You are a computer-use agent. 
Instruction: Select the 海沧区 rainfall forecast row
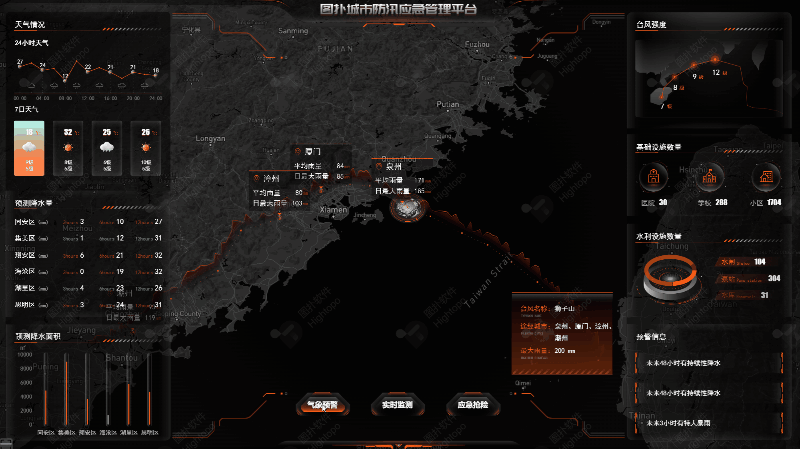click(88, 271)
